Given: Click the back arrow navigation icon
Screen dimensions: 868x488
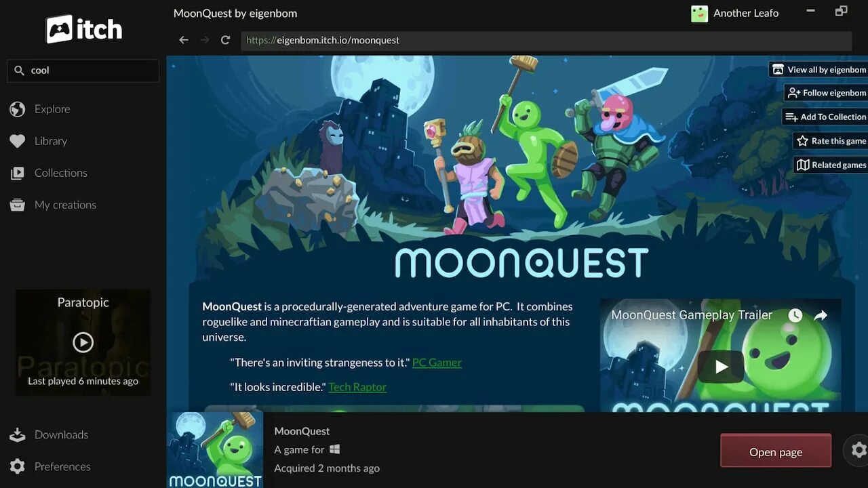Looking at the screenshot, I should click(x=183, y=40).
